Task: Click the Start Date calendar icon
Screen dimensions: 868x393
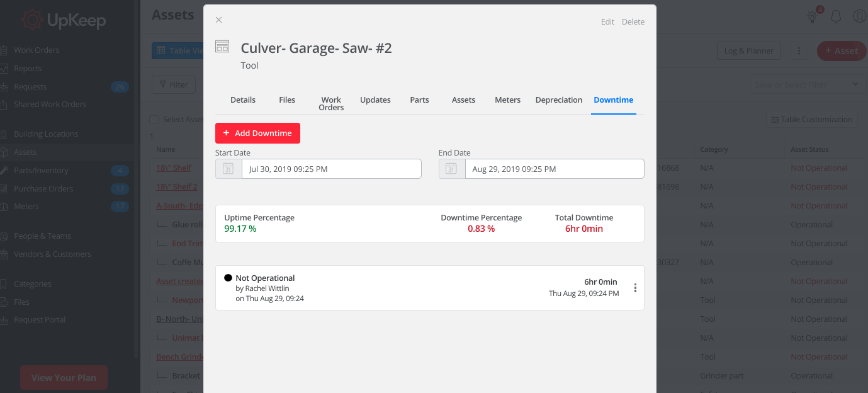Action: [x=228, y=169]
